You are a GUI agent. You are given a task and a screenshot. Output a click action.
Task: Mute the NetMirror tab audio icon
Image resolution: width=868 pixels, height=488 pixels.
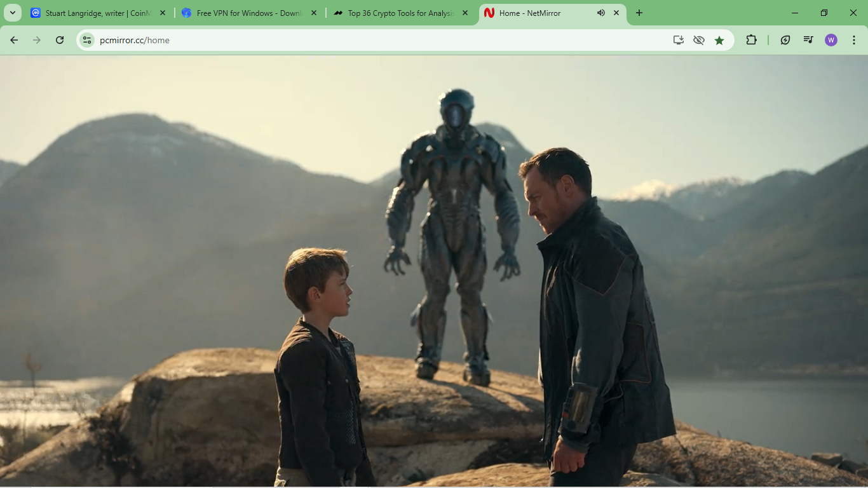pos(600,13)
